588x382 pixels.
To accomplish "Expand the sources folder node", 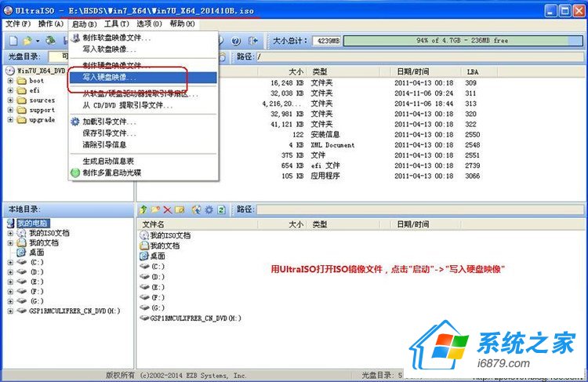I will (10, 100).
